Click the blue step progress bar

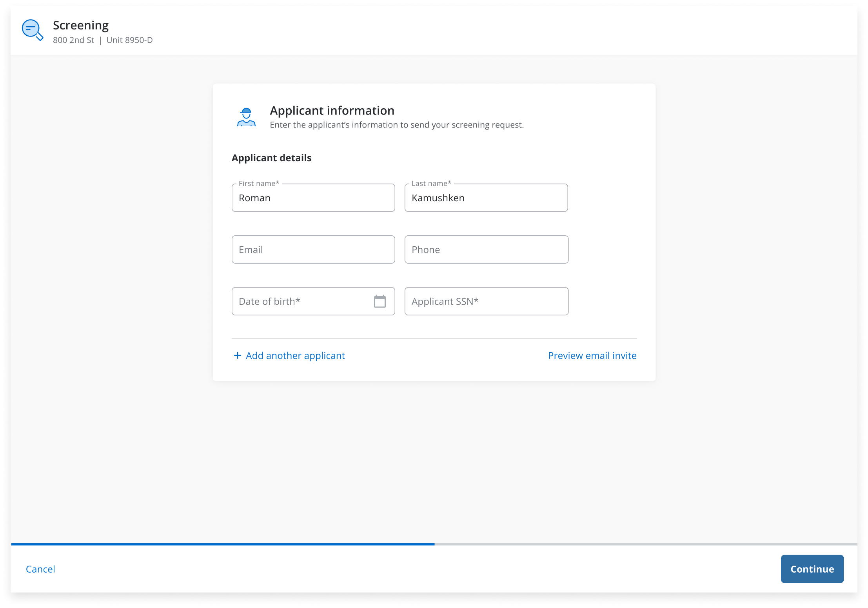223,544
